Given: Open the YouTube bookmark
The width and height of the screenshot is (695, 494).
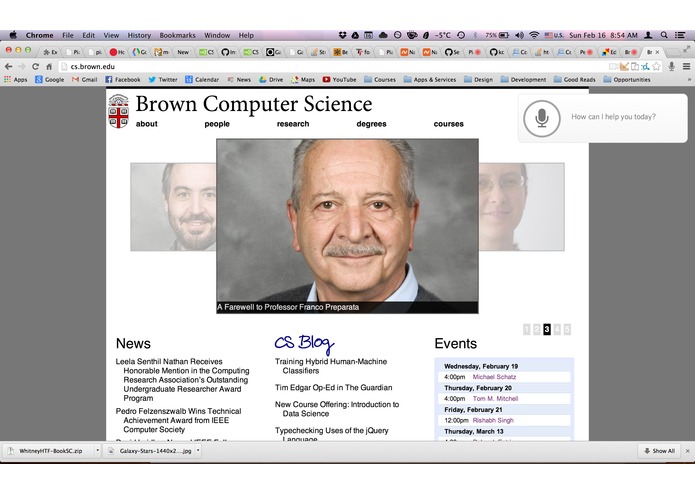Looking at the screenshot, I should [x=340, y=80].
